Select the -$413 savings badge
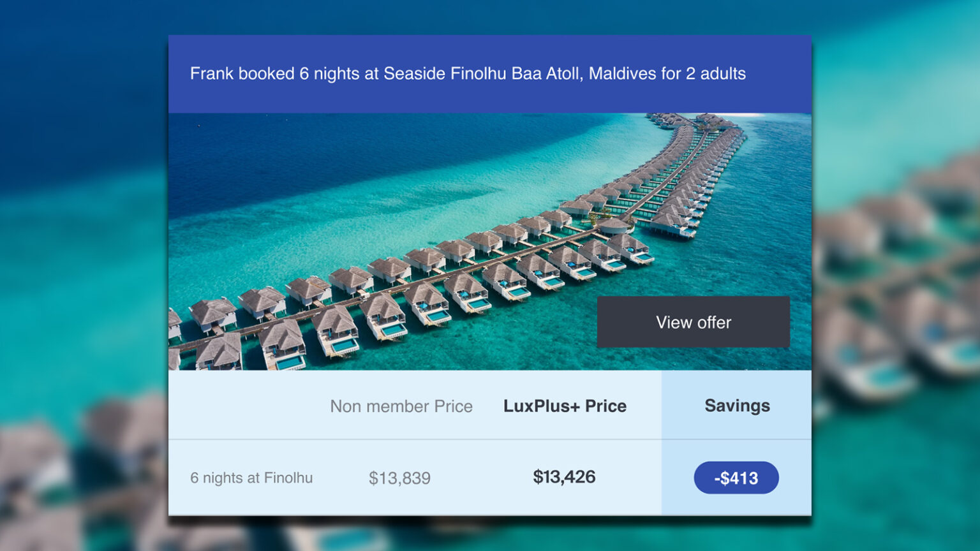This screenshot has width=980, height=551. pos(736,477)
